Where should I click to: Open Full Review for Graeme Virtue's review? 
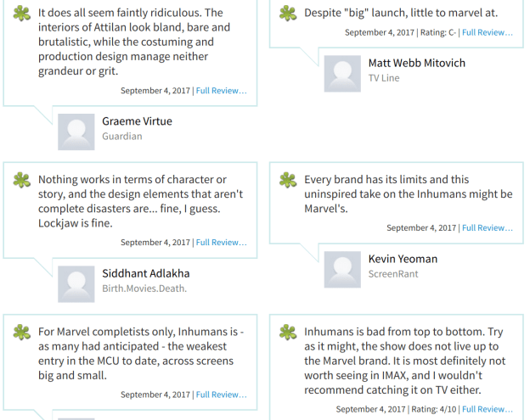pos(221,91)
